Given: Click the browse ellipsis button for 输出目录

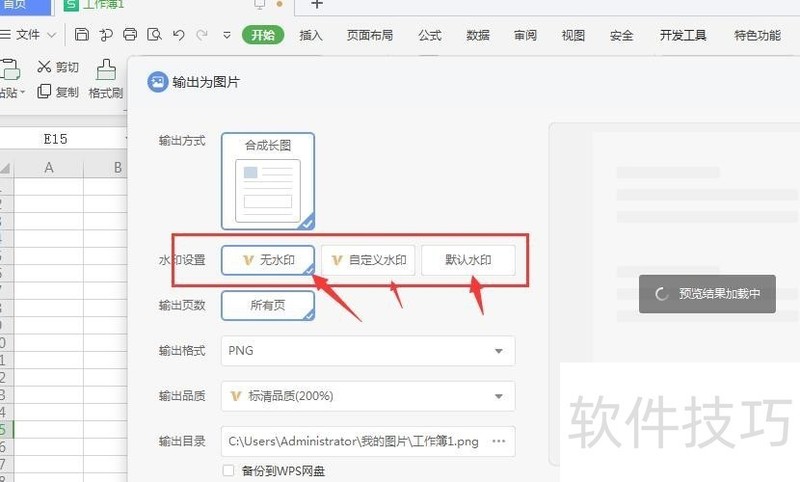Looking at the screenshot, I should click(499, 441).
